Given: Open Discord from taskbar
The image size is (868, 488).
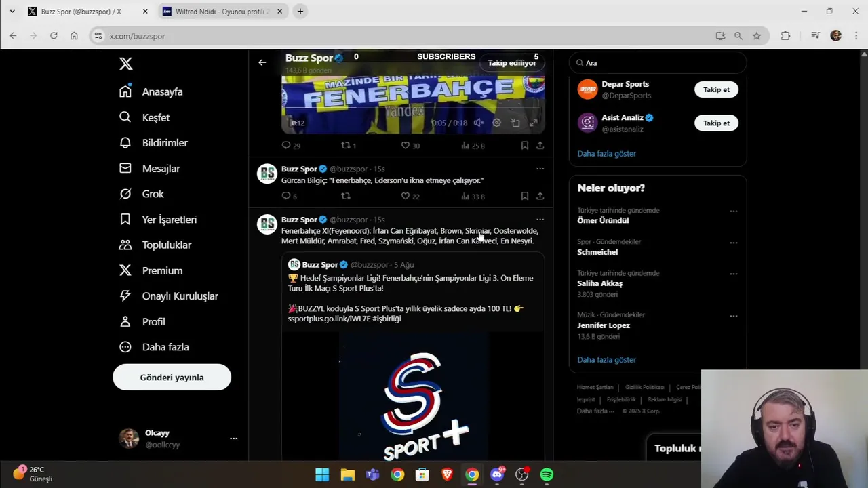Looking at the screenshot, I should (497, 474).
